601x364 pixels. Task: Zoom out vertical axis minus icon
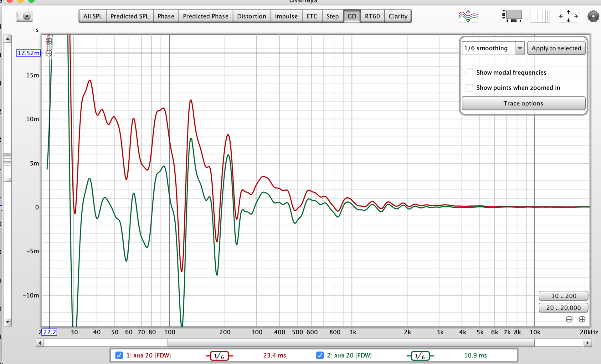pyautogui.click(x=49, y=53)
